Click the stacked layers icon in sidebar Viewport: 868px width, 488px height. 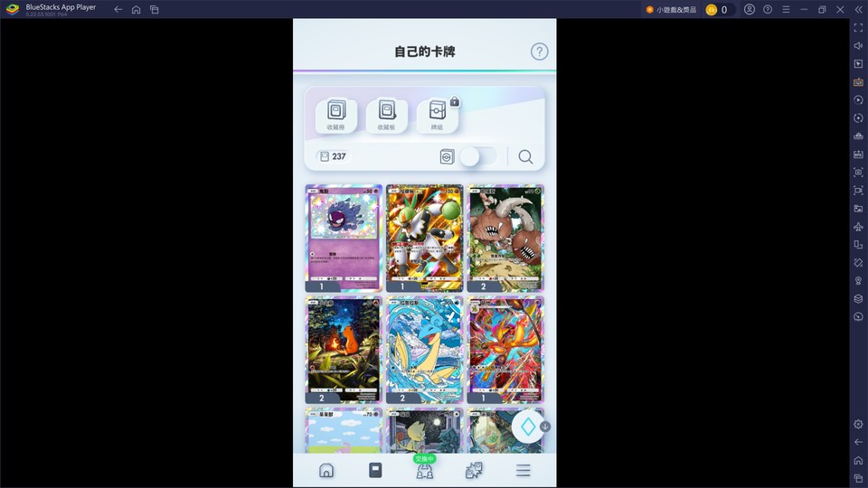coord(858,299)
